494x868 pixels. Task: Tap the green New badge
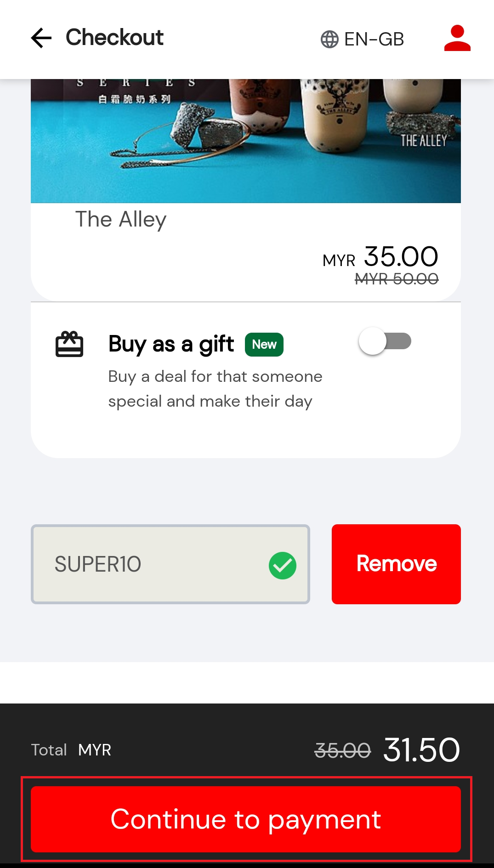tap(264, 345)
